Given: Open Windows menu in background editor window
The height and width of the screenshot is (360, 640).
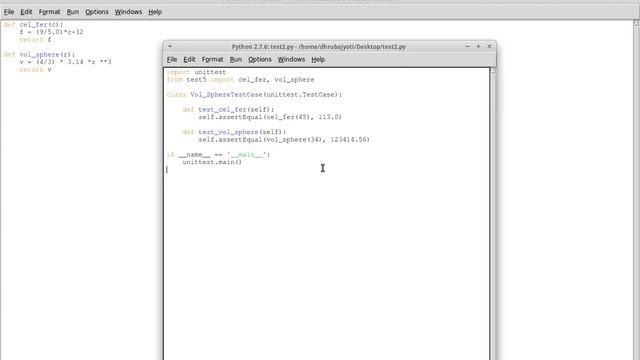Looking at the screenshot, I should tap(128, 12).
